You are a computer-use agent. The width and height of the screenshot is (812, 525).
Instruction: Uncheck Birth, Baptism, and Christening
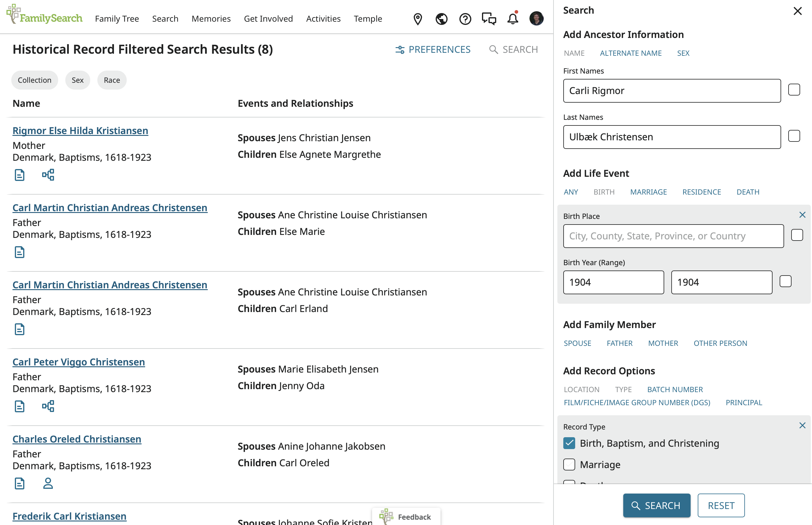569,443
